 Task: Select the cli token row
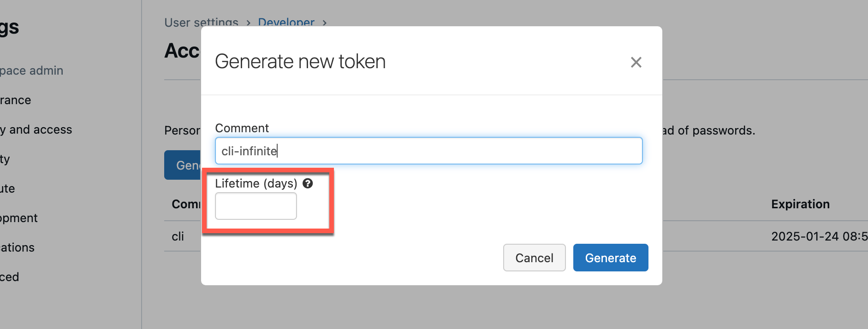[178, 236]
